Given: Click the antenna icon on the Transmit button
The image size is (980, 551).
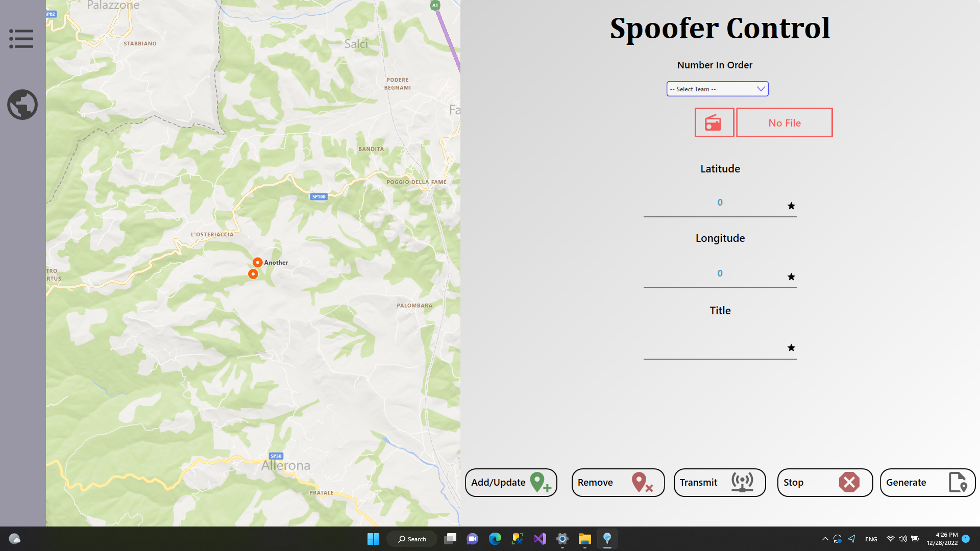Looking at the screenshot, I should pos(742,482).
